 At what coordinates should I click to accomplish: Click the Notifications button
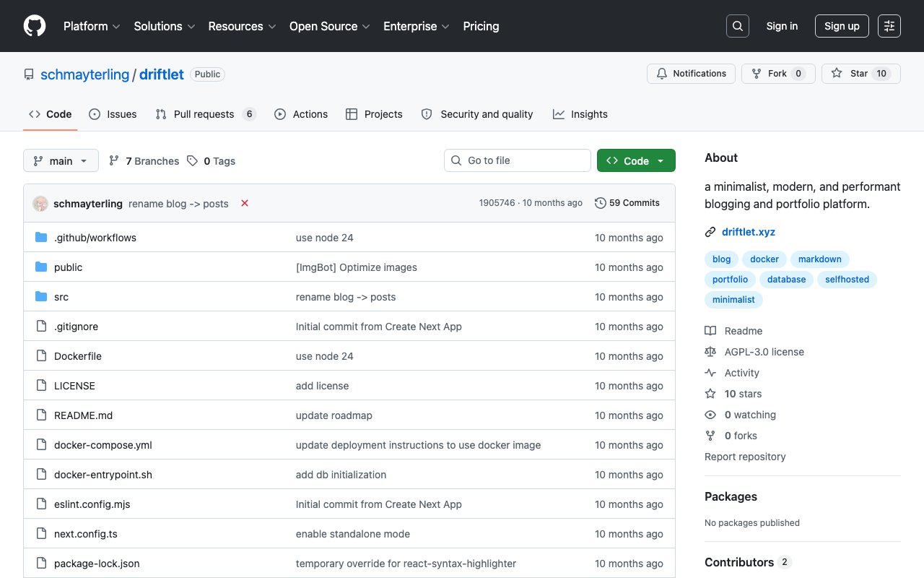(x=692, y=74)
